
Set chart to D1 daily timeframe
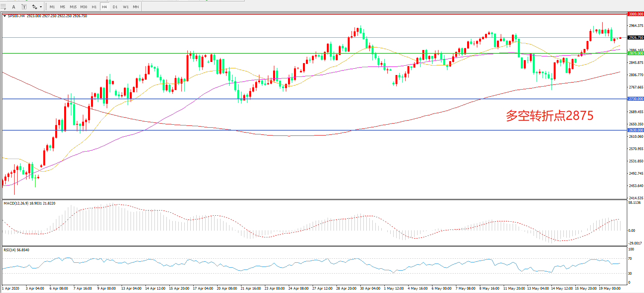115,7
